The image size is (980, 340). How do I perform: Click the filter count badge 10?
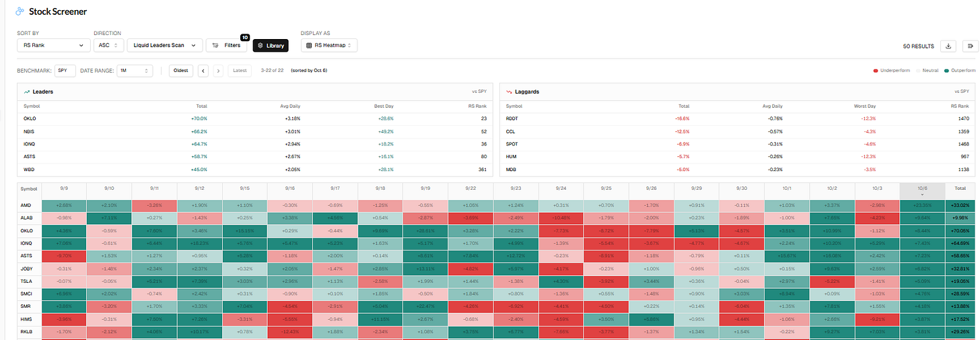click(x=245, y=37)
